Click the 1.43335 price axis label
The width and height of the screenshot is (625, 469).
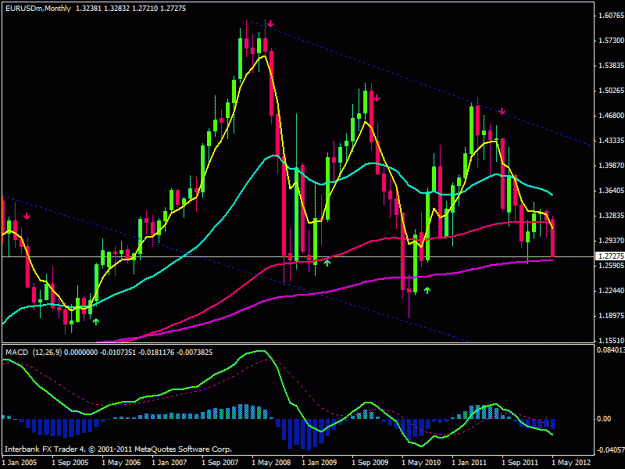pyautogui.click(x=611, y=141)
